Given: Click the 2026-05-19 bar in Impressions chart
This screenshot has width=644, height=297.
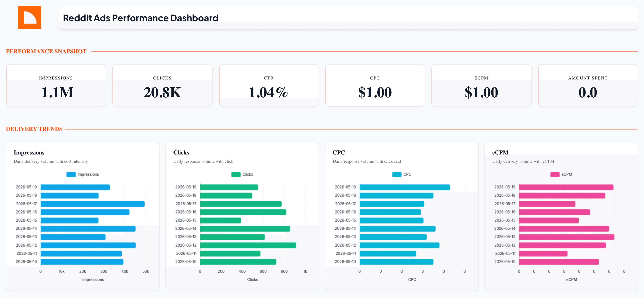Looking at the screenshot, I should tap(75, 187).
